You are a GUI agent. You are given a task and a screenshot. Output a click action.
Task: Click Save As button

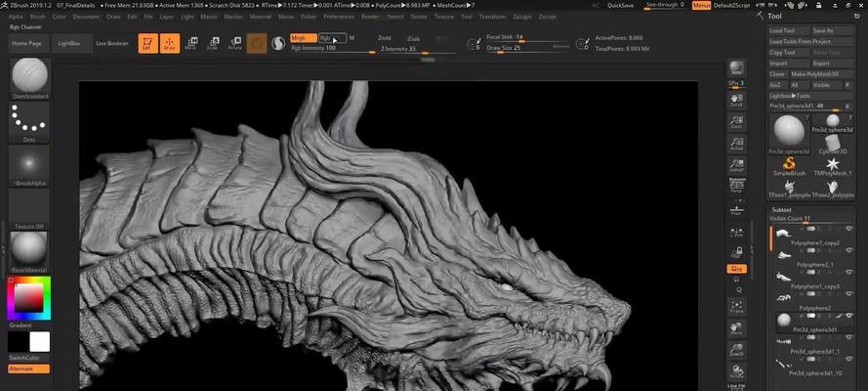click(833, 31)
